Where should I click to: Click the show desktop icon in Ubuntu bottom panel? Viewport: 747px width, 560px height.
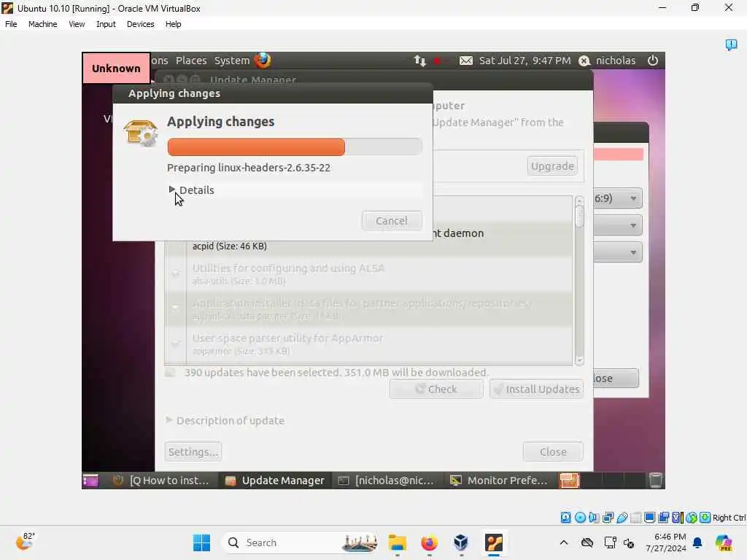click(90, 481)
